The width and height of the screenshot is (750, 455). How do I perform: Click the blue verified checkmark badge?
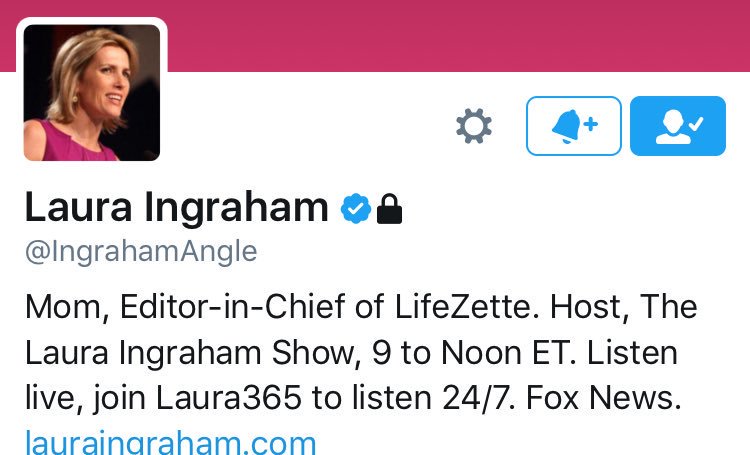356,208
